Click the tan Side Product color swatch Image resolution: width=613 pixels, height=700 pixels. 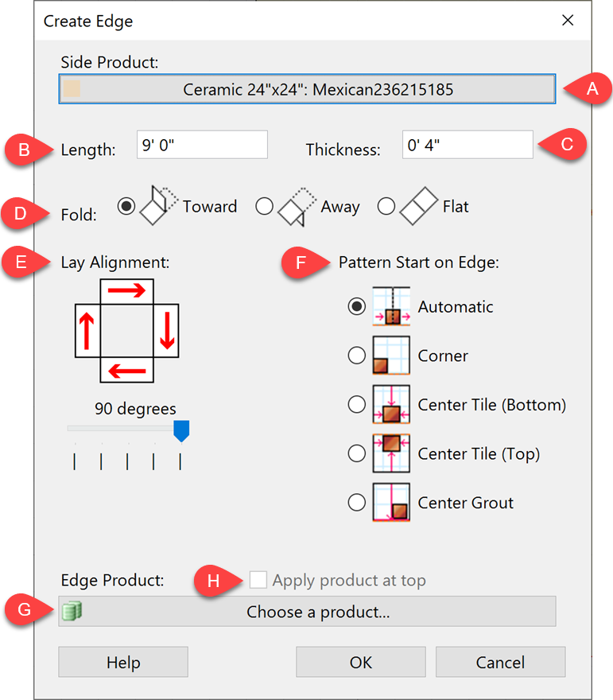[x=72, y=89]
